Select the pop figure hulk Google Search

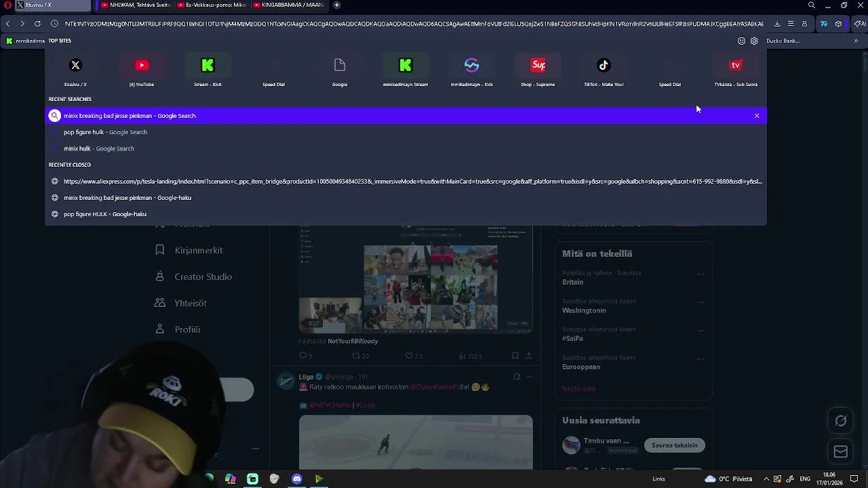coord(406,132)
